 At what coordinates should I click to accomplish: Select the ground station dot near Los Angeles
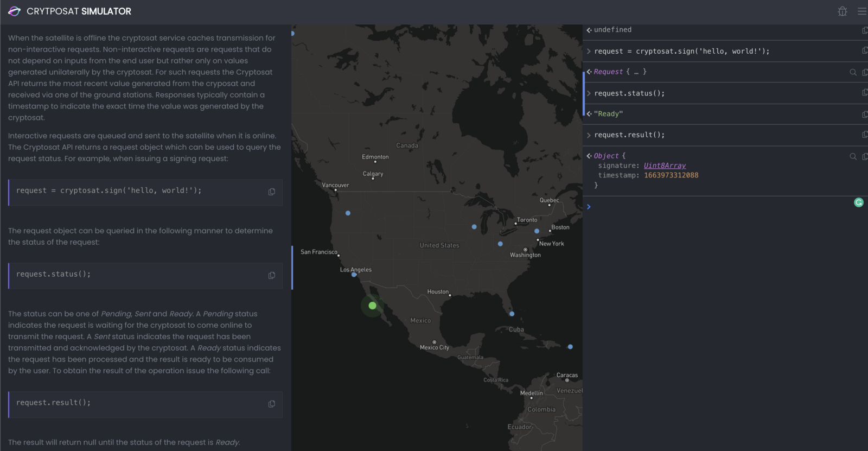click(354, 275)
